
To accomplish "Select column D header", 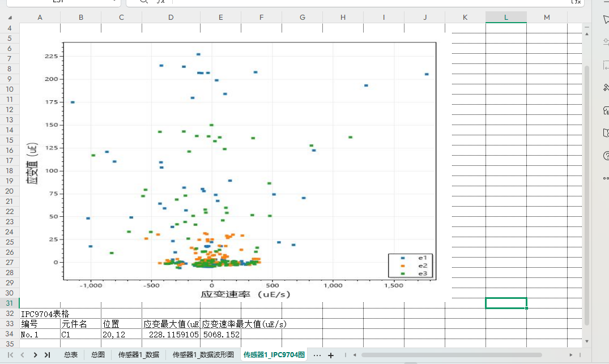I will point(171,18).
